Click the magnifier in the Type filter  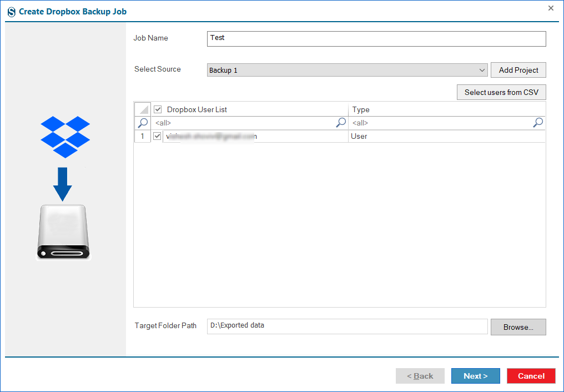[538, 123]
